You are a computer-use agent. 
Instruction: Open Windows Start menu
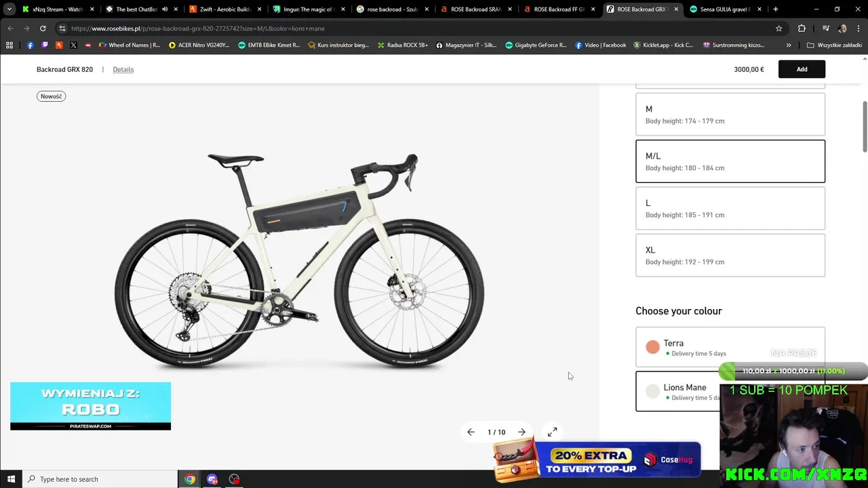point(11,479)
